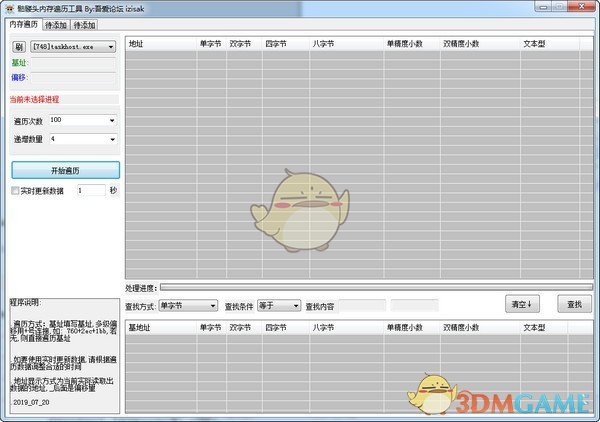This screenshot has width=600, height=422.
Task: Click the 清空 clear button
Action: pyautogui.click(x=522, y=304)
